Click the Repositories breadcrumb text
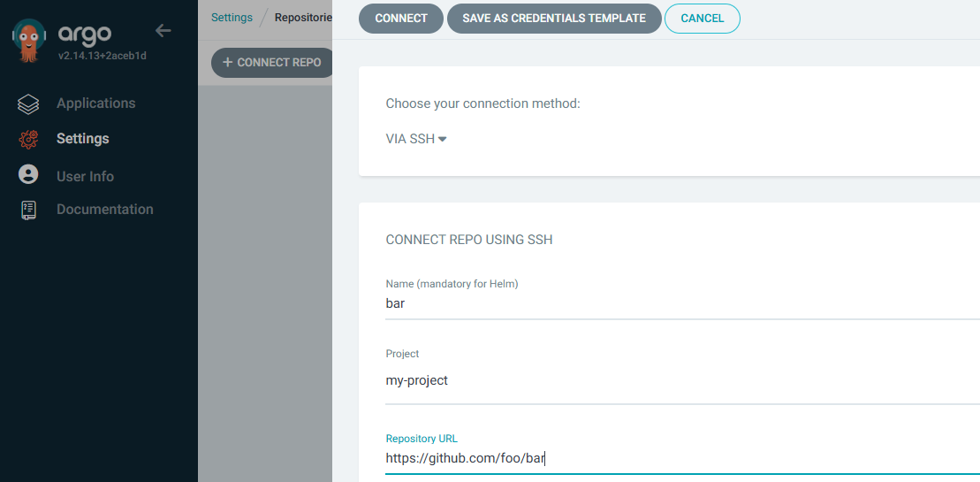The width and height of the screenshot is (980, 482). click(x=303, y=18)
